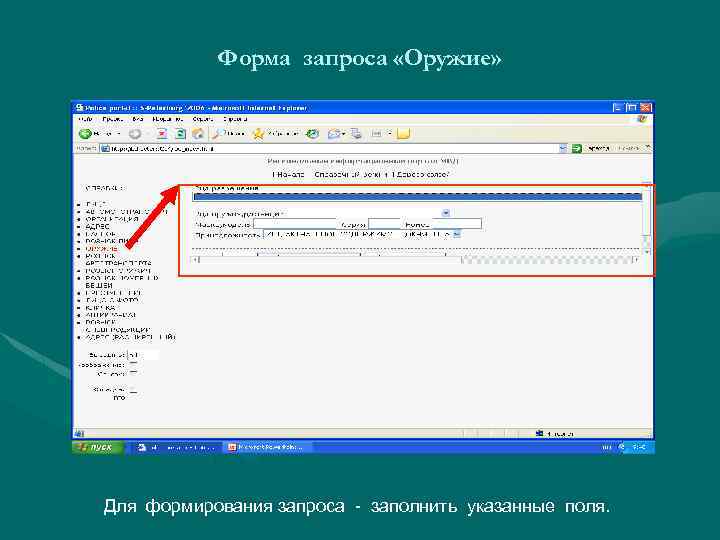This screenshot has height=540, width=720.
Task: Click the green Back arrow in Internet Explorer
Action: [x=86, y=134]
